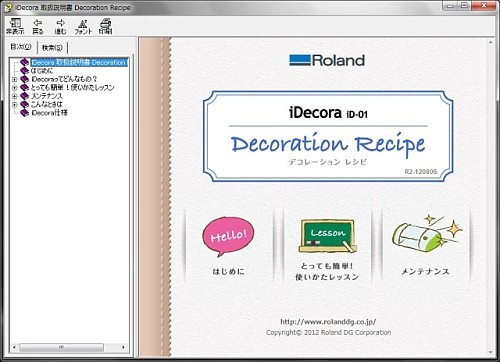Click the R2-120806 version text
Viewport: 500px width, 362px height.
pyautogui.click(x=421, y=172)
